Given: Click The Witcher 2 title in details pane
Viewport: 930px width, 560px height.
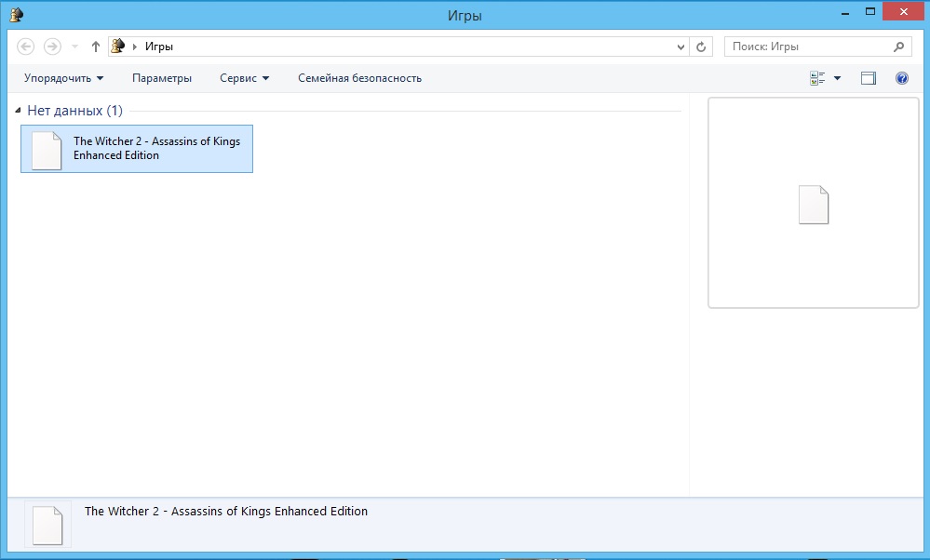Looking at the screenshot, I should pyautogui.click(x=226, y=512).
